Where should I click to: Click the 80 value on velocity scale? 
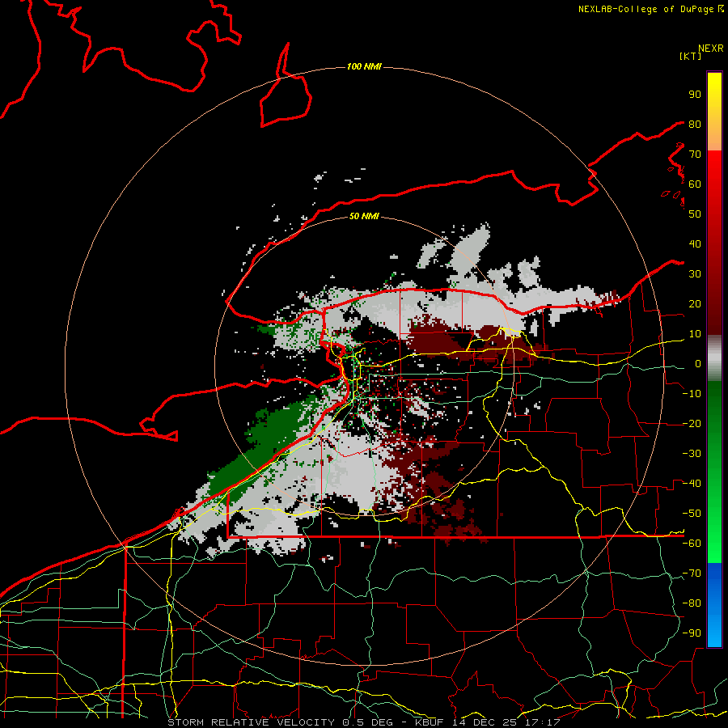(x=695, y=124)
